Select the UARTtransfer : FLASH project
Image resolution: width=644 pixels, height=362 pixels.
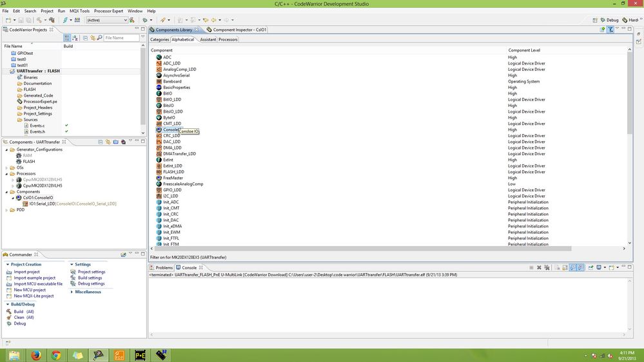(x=38, y=71)
